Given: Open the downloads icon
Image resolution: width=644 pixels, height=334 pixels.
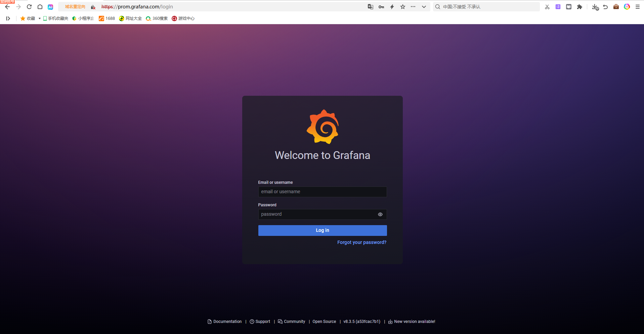Looking at the screenshot, I should (x=595, y=7).
